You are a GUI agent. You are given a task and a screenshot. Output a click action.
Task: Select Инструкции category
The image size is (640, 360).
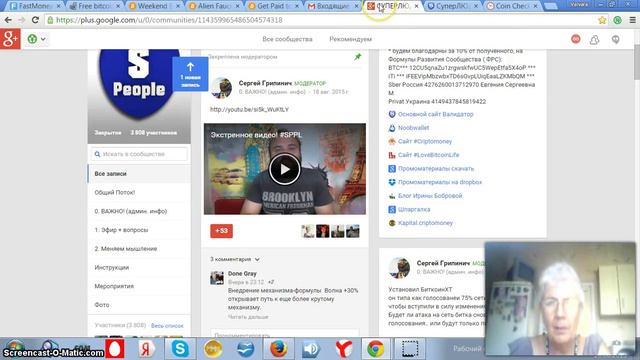(139, 267)
